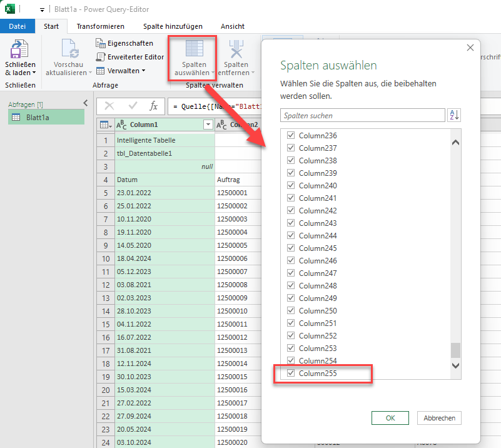
Task: Click the fx function icon
Action: point(154,106)
